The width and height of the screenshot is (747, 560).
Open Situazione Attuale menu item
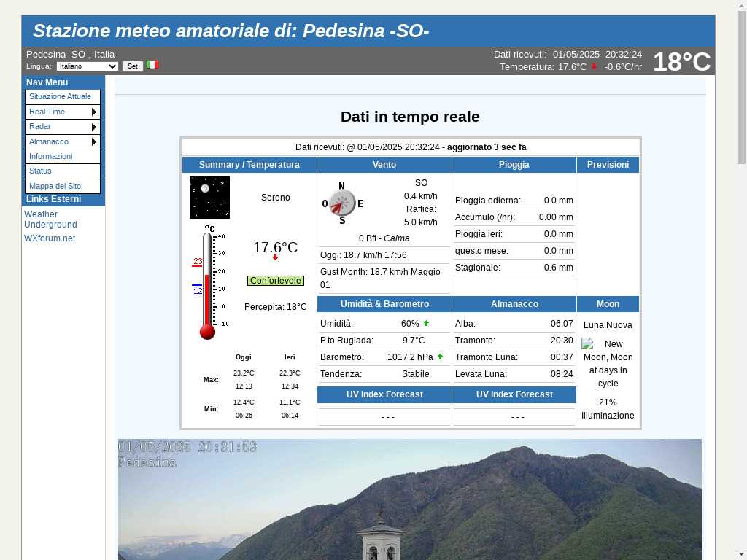[x=63, y=97]
